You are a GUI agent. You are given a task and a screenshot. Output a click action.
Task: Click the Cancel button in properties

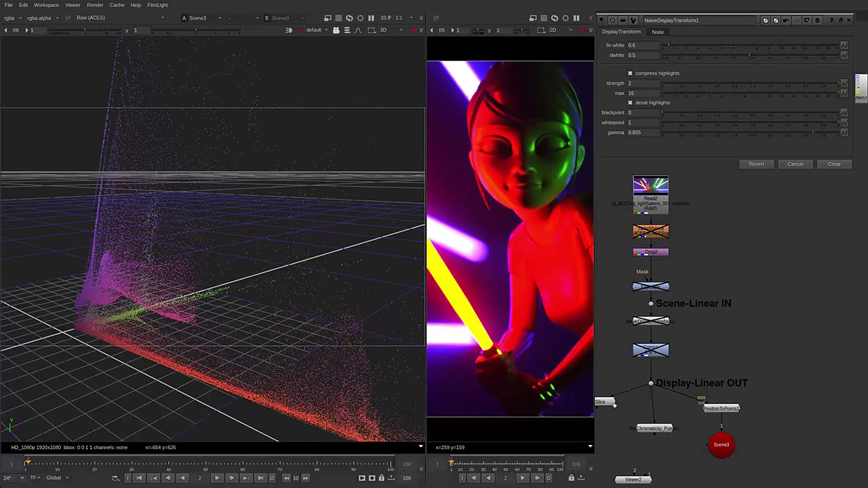(795, 164)
